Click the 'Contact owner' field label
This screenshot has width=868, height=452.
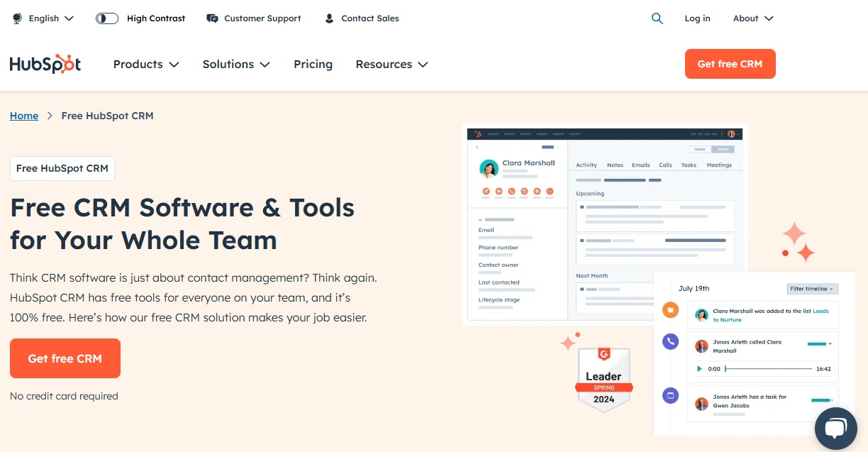click(x=499, y=265)
